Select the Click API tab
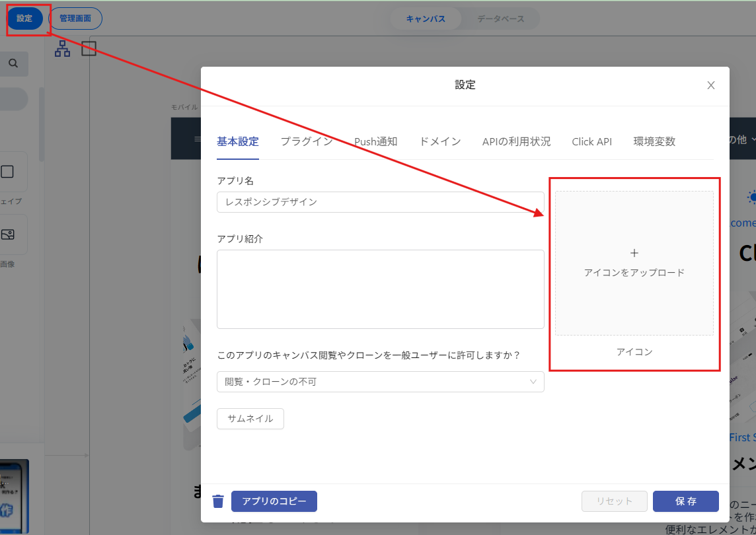The height and width of the screenshot is (535, 756). coord(591,141)
